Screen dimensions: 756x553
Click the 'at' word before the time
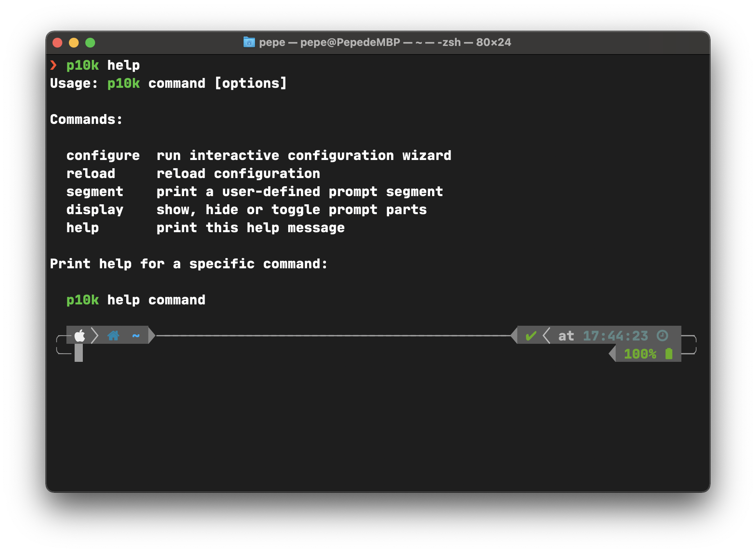tap(566, 336)
